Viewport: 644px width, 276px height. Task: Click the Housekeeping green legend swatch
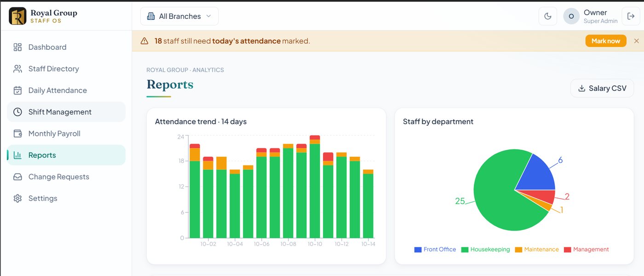[465, 250]
